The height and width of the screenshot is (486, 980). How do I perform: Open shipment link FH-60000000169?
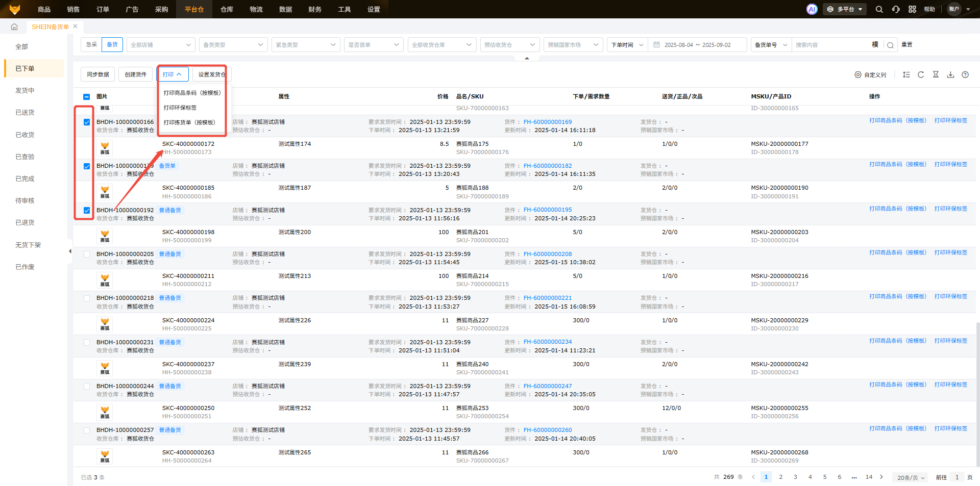[548, 122]
